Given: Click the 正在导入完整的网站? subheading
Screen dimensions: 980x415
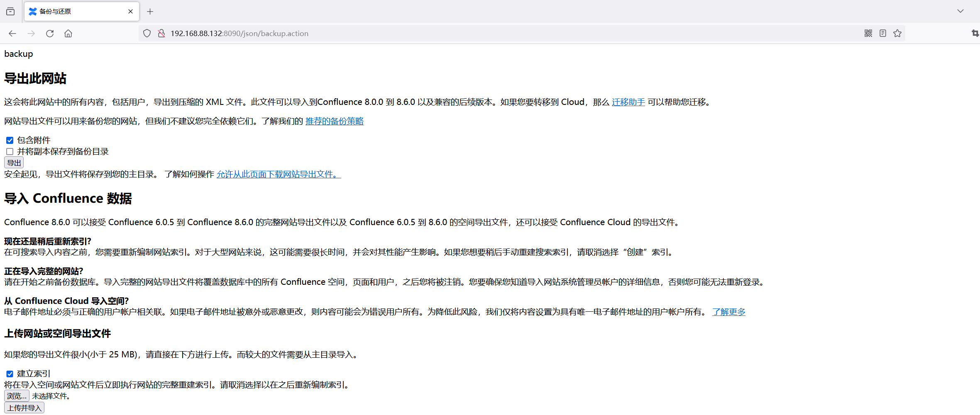Looking at the screenshot, I should coord(44,272).
